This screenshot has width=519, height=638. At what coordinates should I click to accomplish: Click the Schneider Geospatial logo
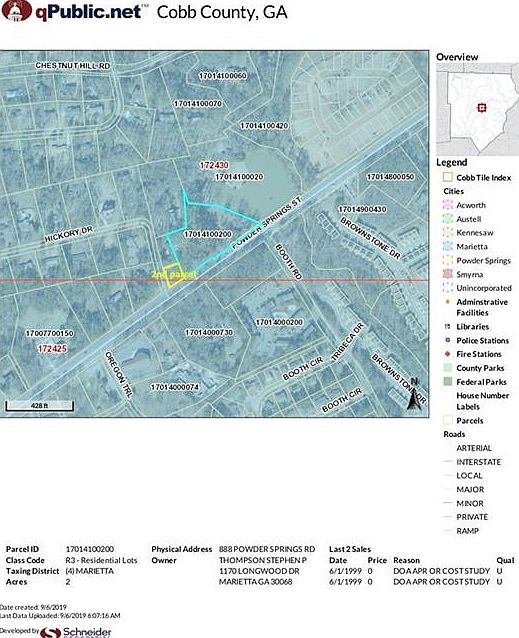[x=76, y=632]
